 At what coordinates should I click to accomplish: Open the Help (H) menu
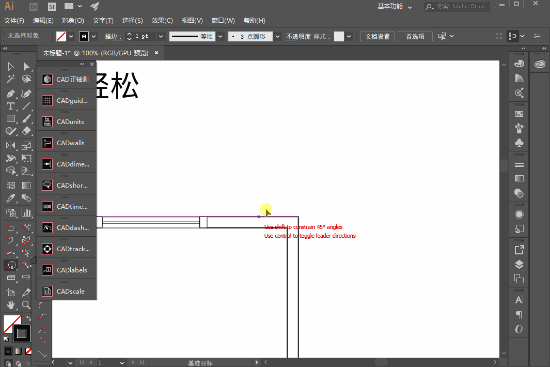tap(254, 20)
